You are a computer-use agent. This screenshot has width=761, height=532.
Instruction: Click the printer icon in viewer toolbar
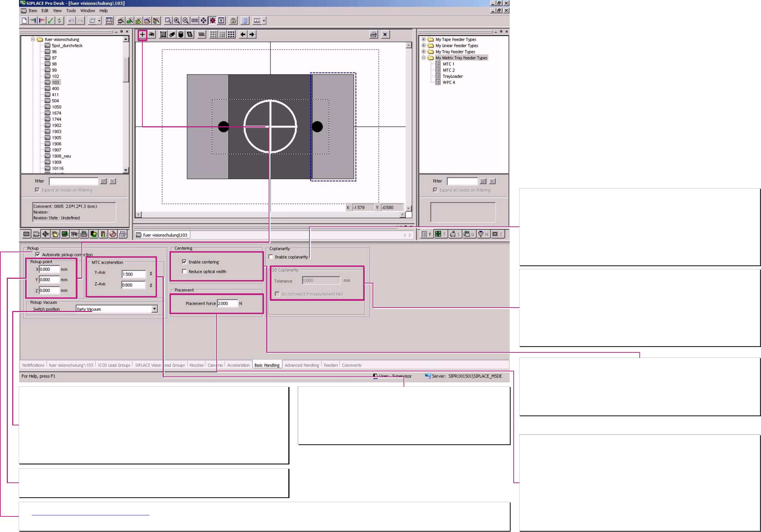[373, 34]
